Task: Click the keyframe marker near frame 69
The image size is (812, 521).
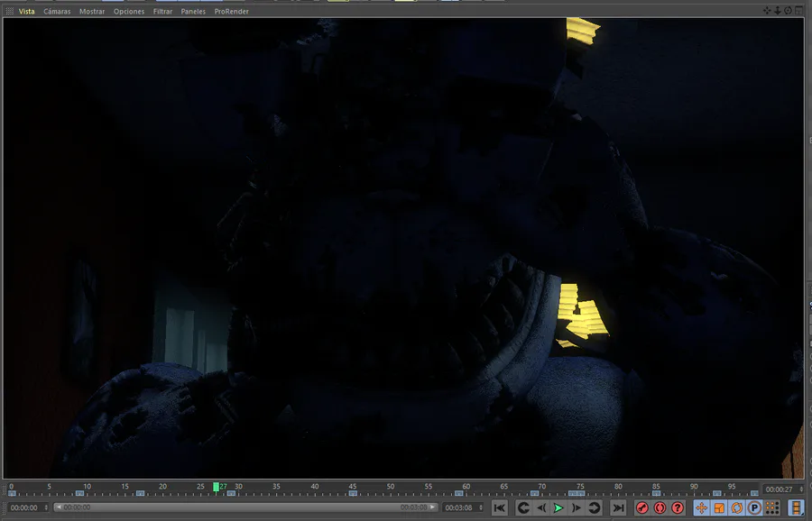Action: point(534,493)
